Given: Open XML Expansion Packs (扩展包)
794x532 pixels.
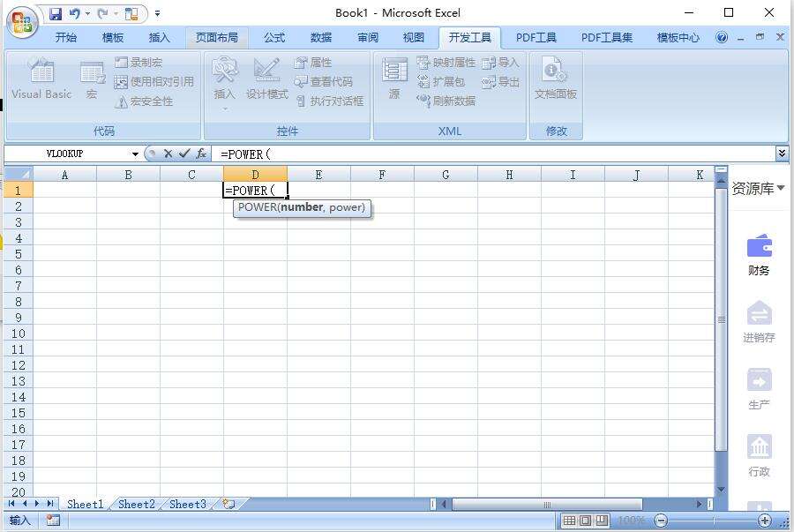Looking at the screenshot, I should point(440,81).
